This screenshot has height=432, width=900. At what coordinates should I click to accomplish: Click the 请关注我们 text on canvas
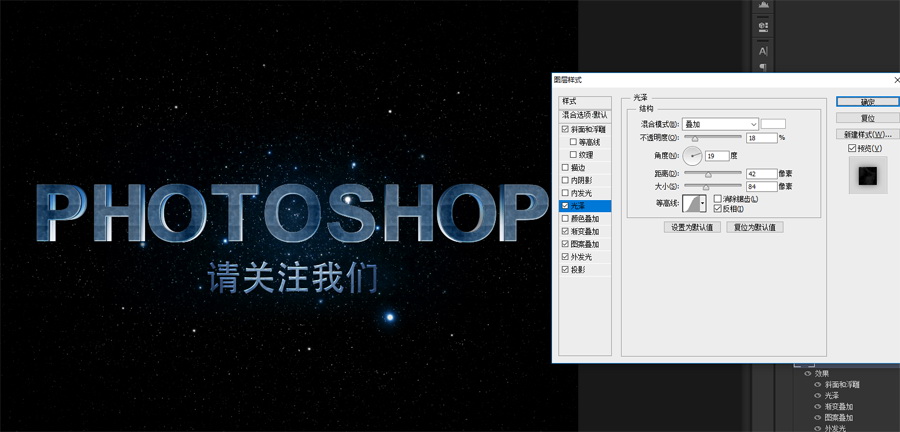pos(293,278)
